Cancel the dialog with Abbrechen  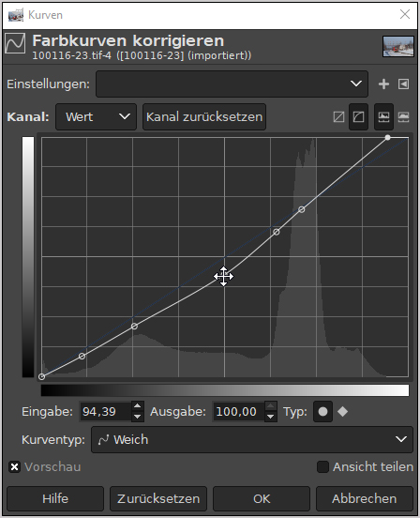point(365,498)
